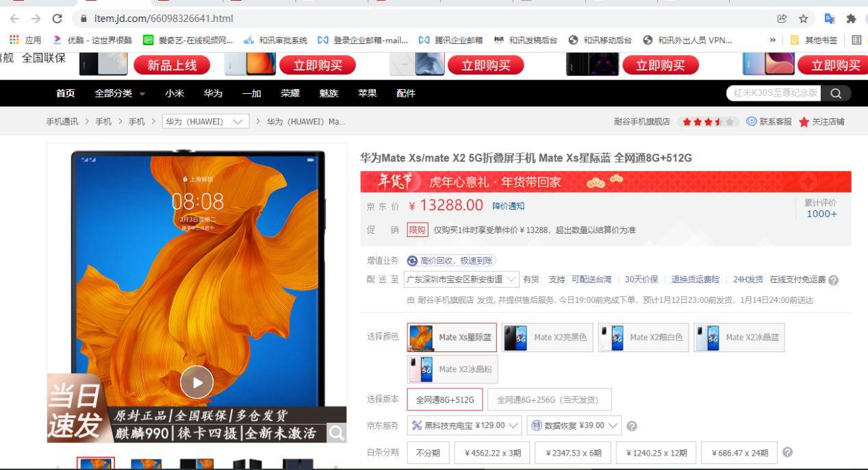Expand the 数据恢复 ¥39.00 service dropdown
This screenshot has width=868, height=470.
tap(575, 425)
